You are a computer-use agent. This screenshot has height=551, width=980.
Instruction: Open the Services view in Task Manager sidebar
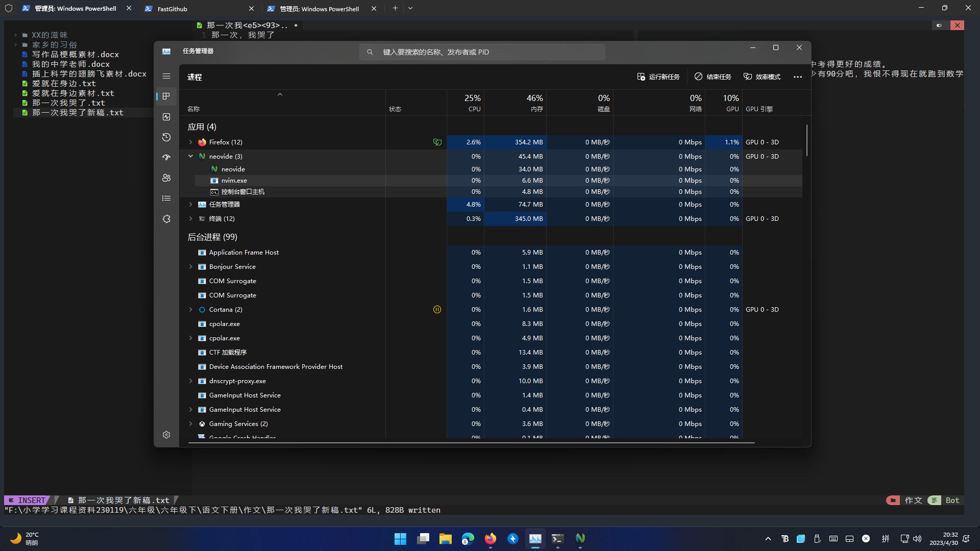pos(166,219)
